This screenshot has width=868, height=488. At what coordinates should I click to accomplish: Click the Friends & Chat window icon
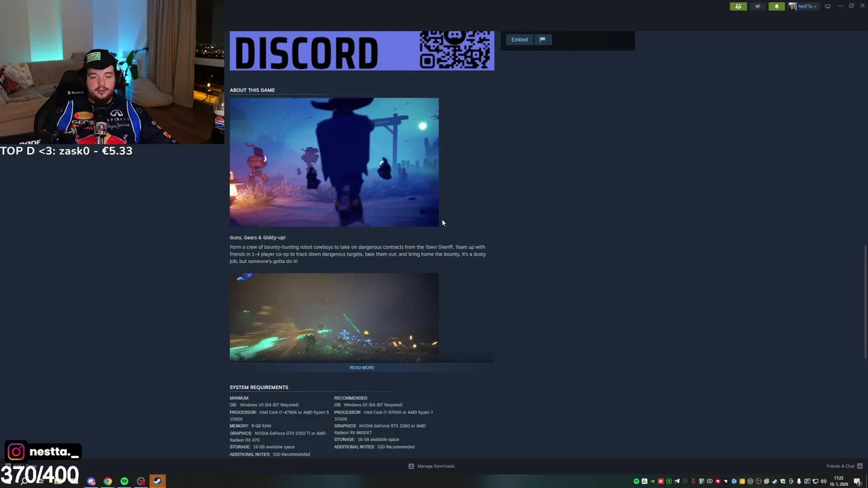[860, 466]
